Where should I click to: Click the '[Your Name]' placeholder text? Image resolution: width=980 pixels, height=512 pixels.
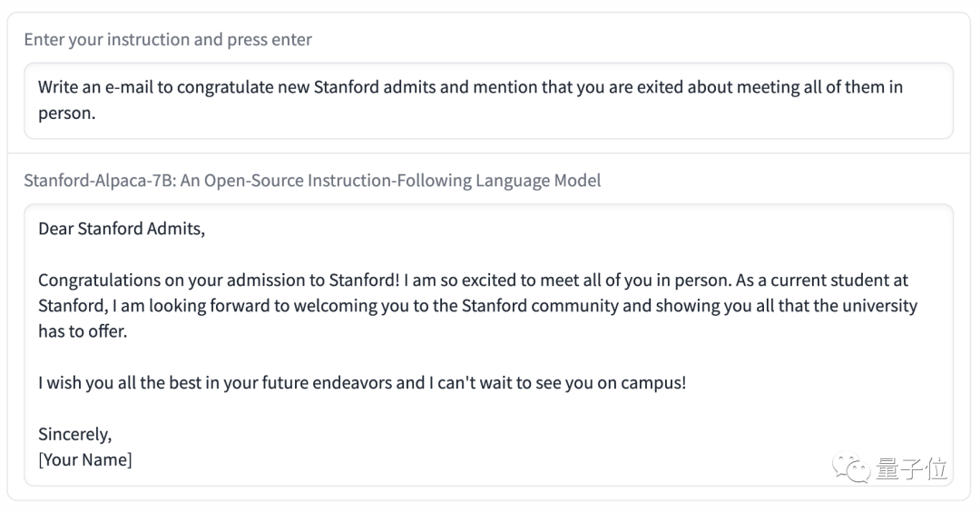84,459
